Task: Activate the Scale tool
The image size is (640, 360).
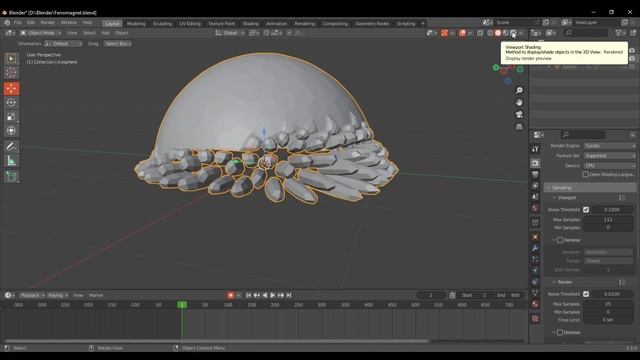Action: [11, 117]
